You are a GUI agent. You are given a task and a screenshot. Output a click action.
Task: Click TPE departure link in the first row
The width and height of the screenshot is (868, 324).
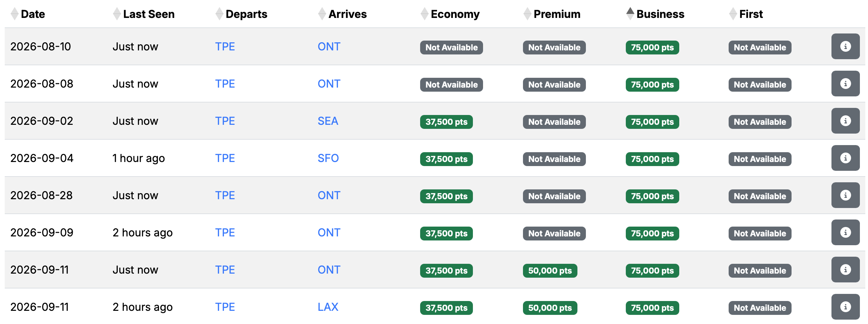225,46
